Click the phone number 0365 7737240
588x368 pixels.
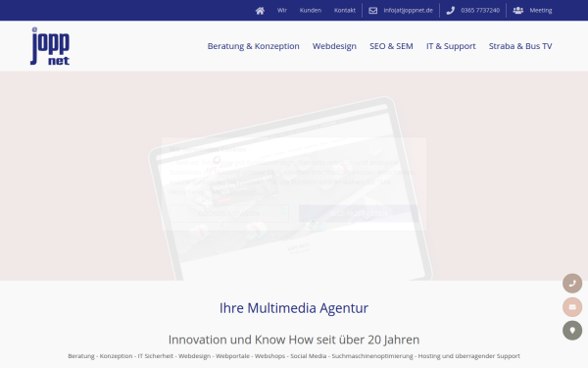pos(480,11)
